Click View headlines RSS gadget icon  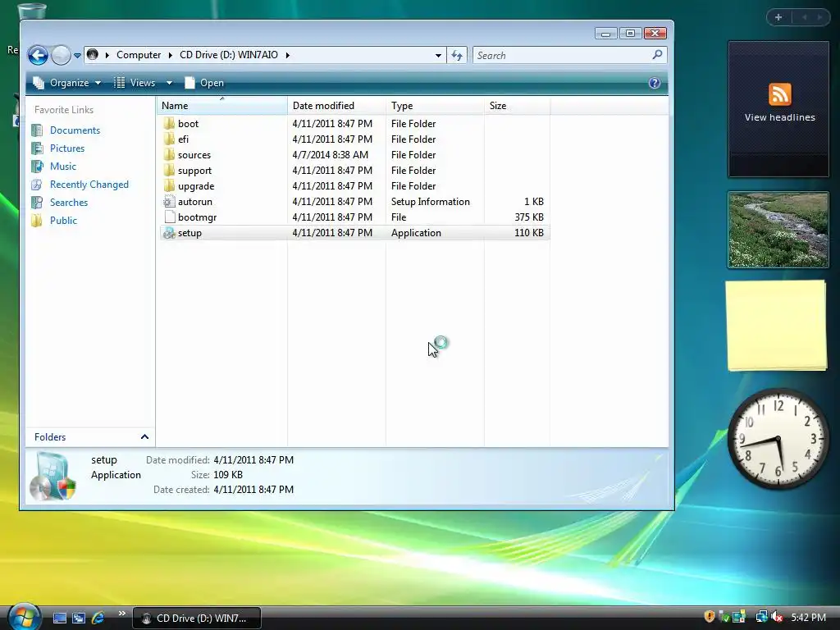point(780,94)
